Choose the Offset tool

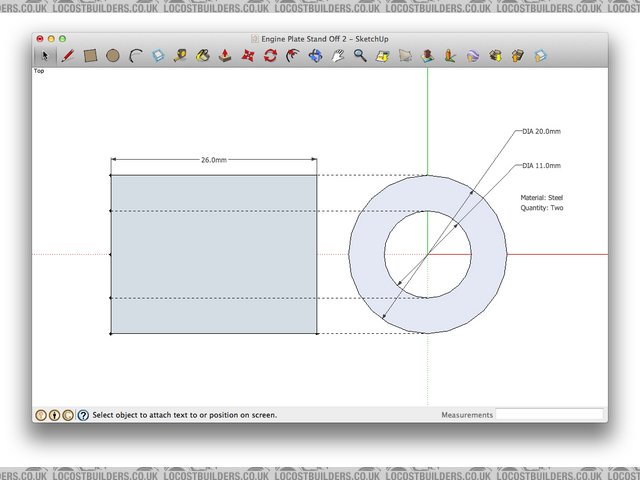[x=292, y=56]
